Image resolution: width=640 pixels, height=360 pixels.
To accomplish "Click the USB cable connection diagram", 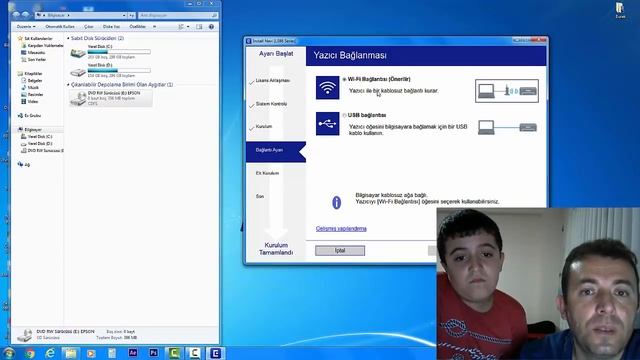I will [507, 127].
